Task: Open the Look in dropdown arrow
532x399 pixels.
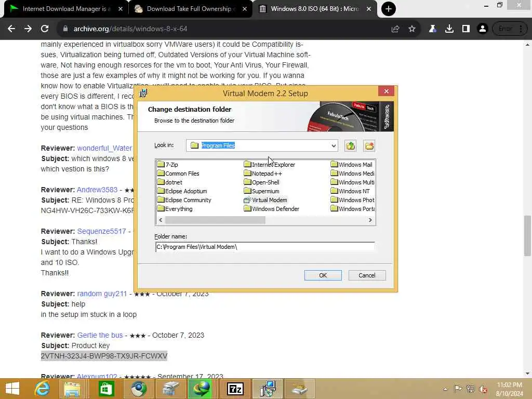Action: tap(334, 145)
